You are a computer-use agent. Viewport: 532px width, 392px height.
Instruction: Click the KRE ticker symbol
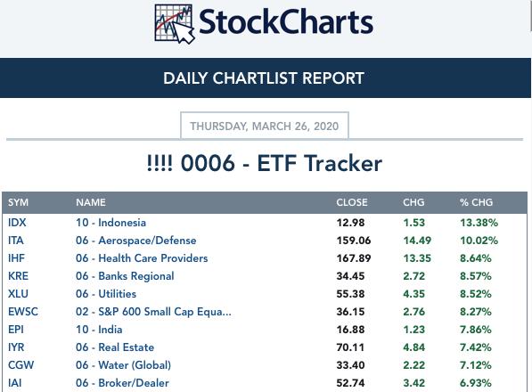pyautogui.click(x=19, y=276)
